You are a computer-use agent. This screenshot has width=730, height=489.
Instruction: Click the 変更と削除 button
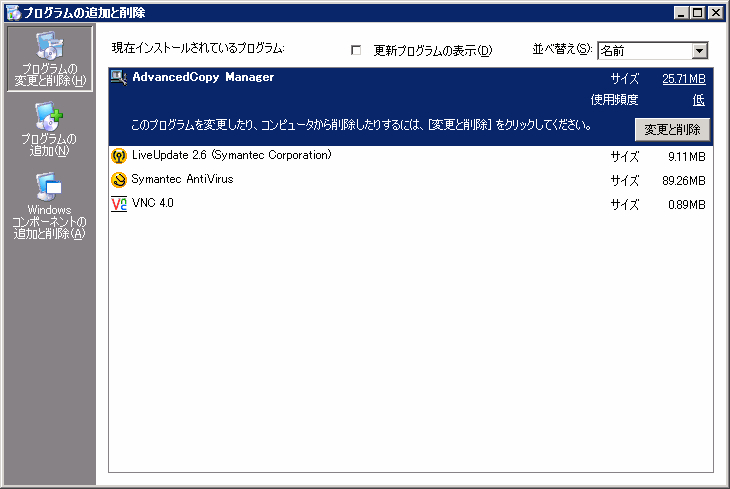pyautogui.click(x=672, y=129)
